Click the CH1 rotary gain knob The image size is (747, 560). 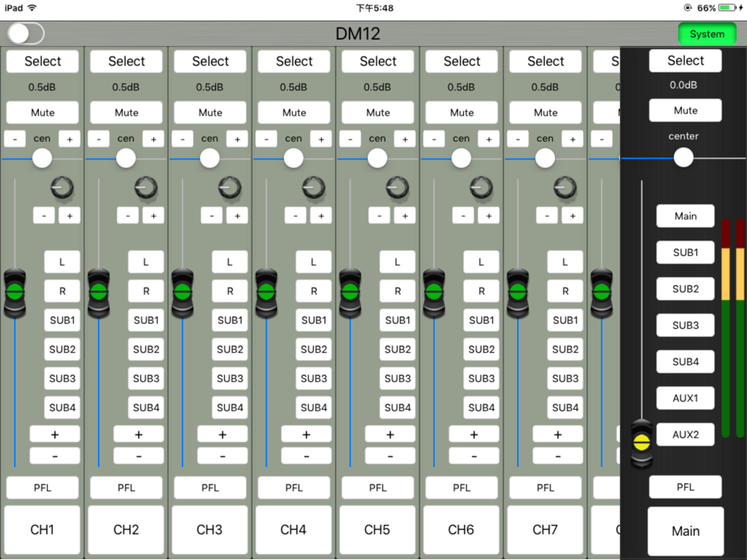62,187
